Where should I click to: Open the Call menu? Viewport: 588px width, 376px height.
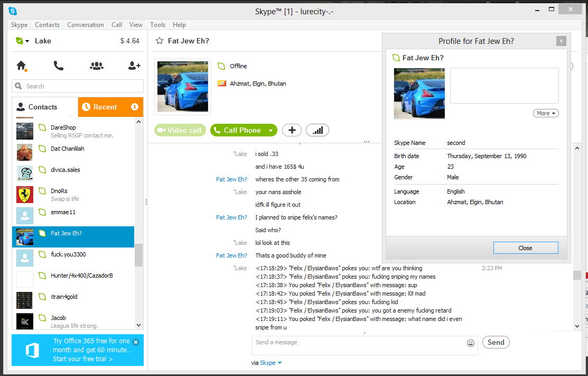(x=117, y=24)
